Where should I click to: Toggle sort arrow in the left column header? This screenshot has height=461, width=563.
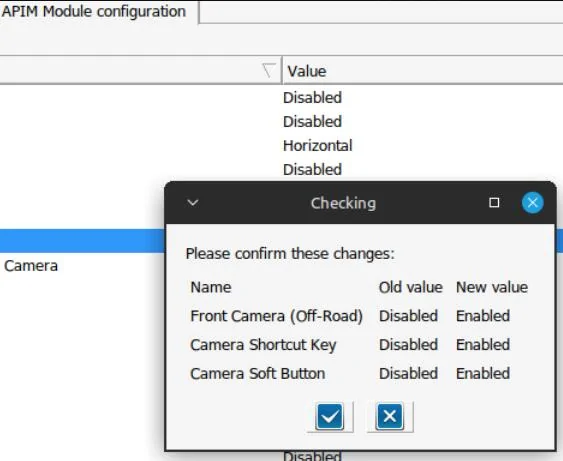(269, 70)
